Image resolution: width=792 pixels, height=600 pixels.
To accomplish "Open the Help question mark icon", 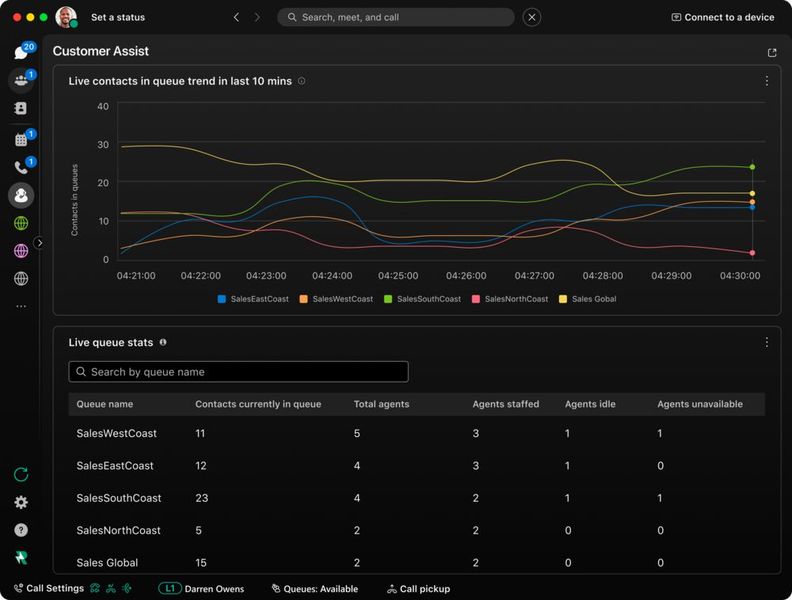I will click(21, 530).
